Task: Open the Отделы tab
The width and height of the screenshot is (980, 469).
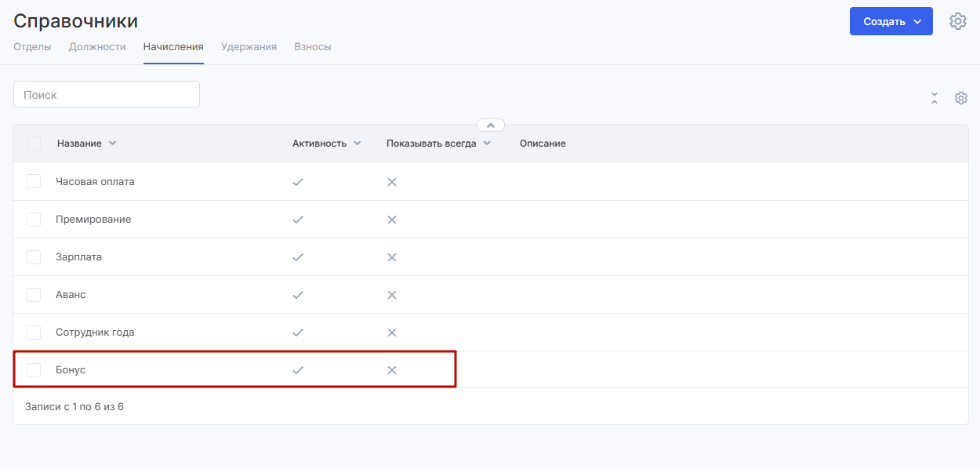Action: point(32,47)
